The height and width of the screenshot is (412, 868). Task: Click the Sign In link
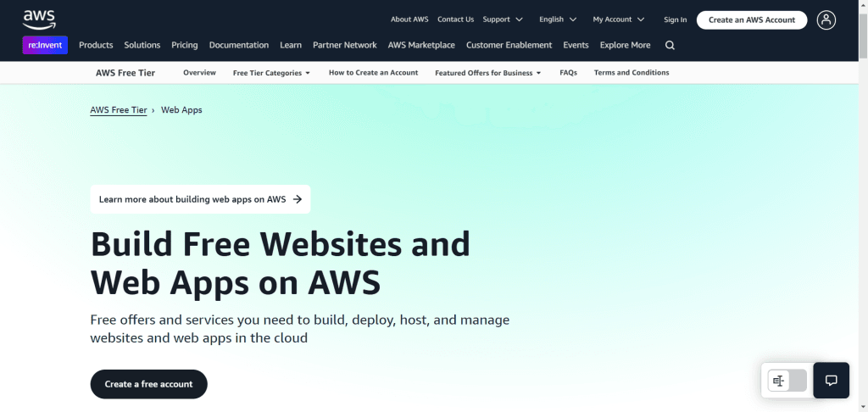coord(676,20)
